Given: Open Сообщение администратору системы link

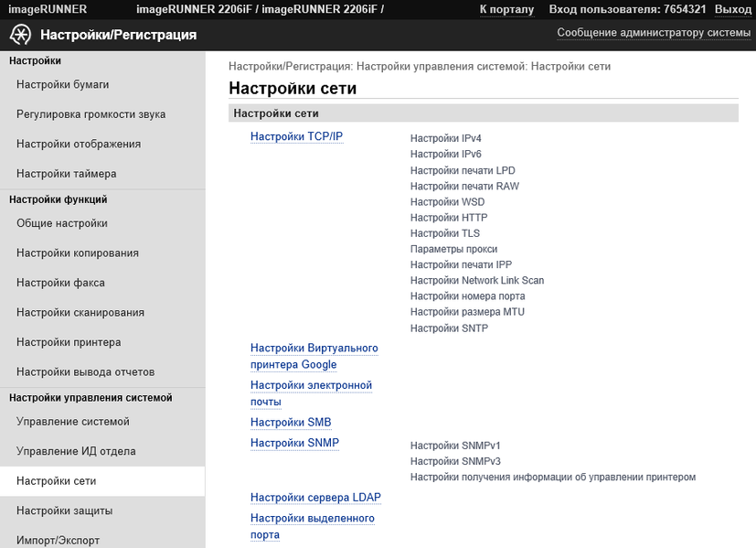Looking at the screenshot, I should (x=654, y=32).
